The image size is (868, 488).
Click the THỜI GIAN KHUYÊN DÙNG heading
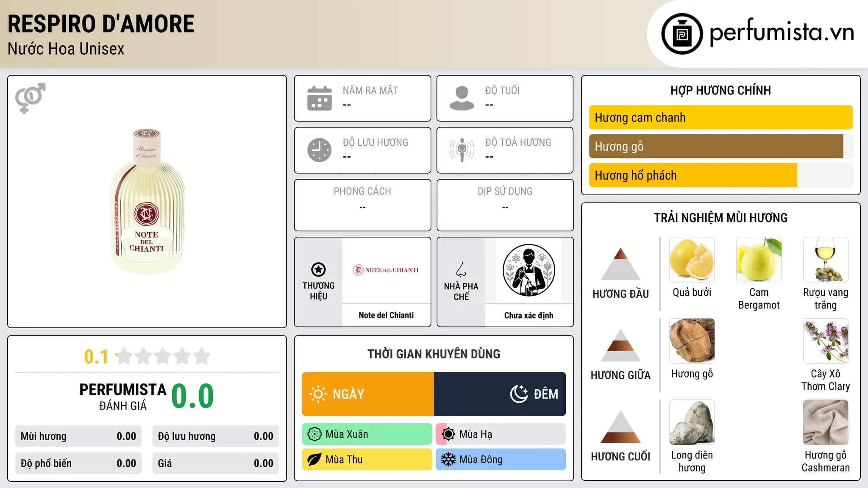tap(434, 354)
